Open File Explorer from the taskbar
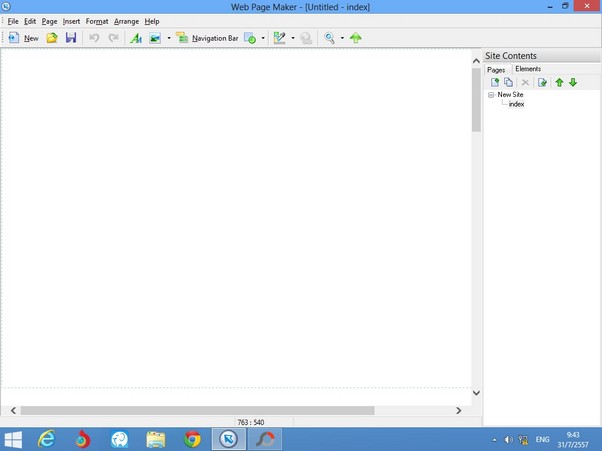The height and width of the screenshot is (451, 602). click(156, 439)
